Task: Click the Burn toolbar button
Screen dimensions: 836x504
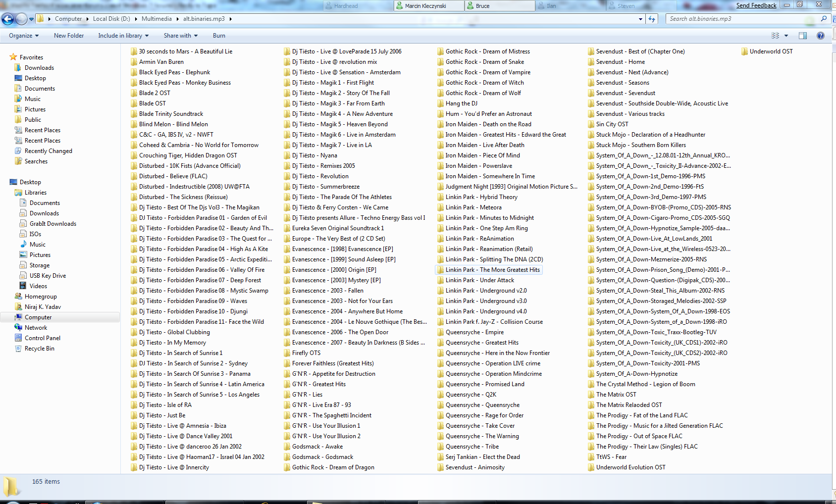Action: [x=219, y=36]
